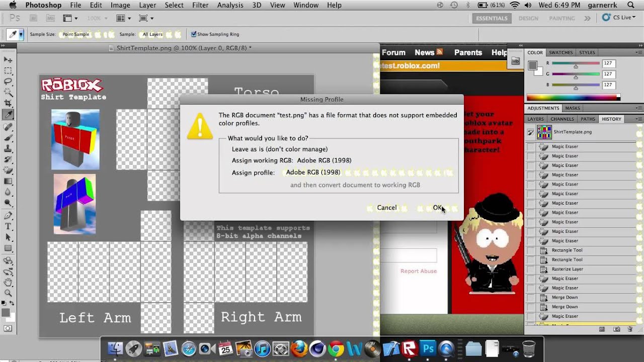Screen dimensions: 644x362
Task: Open Firefox from the Dock
Action: [x=299, y=348]
